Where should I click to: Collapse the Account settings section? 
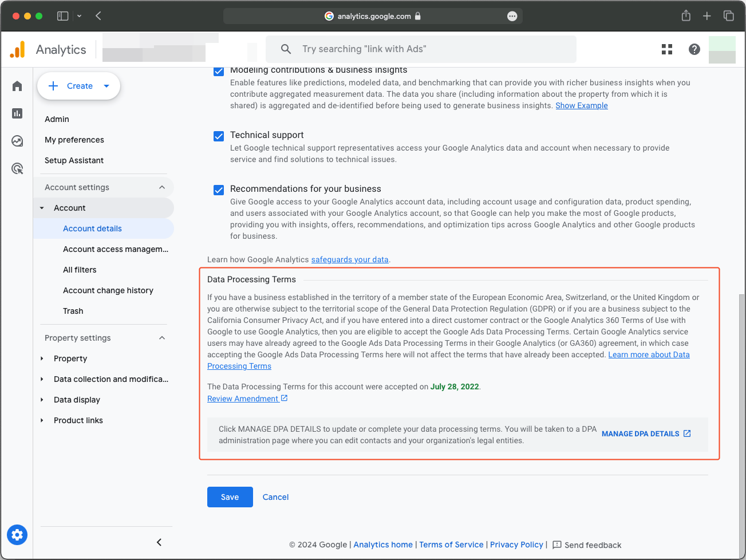tap(162, 187)
